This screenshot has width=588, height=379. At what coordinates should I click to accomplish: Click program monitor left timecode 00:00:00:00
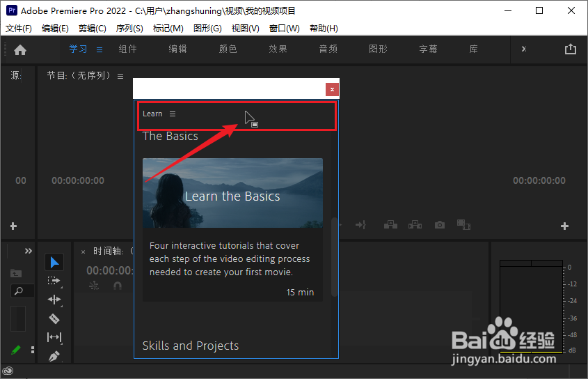tap(78, 180)
